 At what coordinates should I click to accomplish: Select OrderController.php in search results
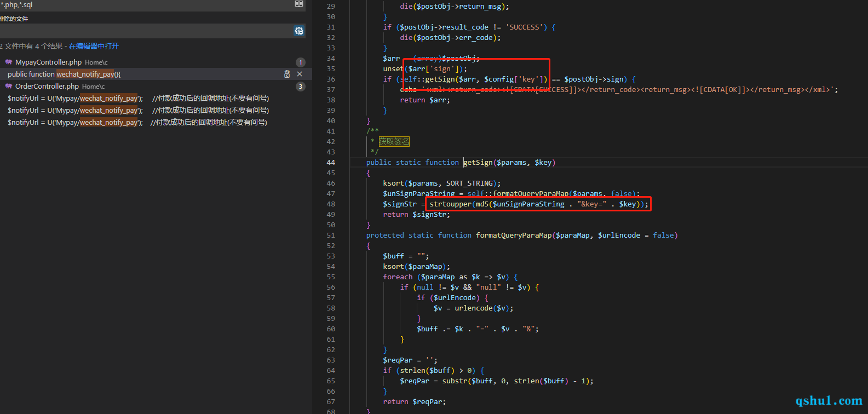click(x=47, y=87)
